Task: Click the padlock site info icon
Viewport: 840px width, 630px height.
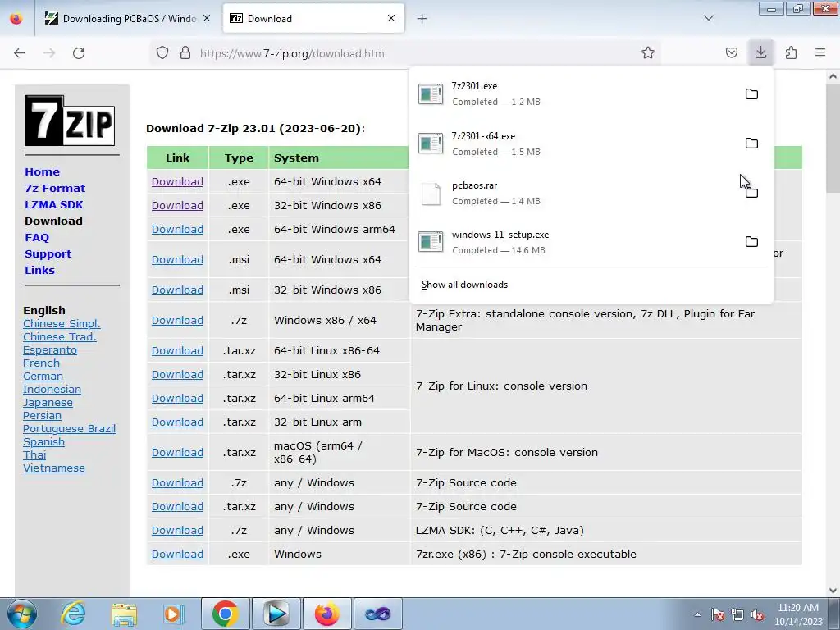Action: pyautogui.click(x=185, y=53)
